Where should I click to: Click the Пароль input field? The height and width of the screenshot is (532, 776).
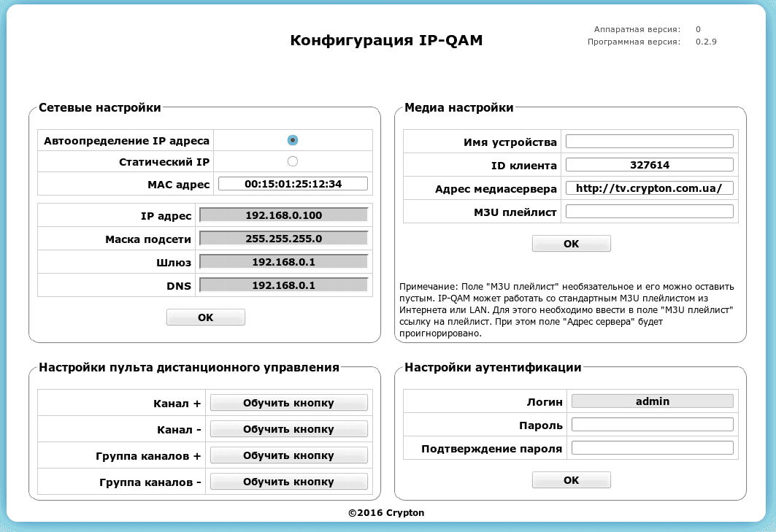(652, 424)
